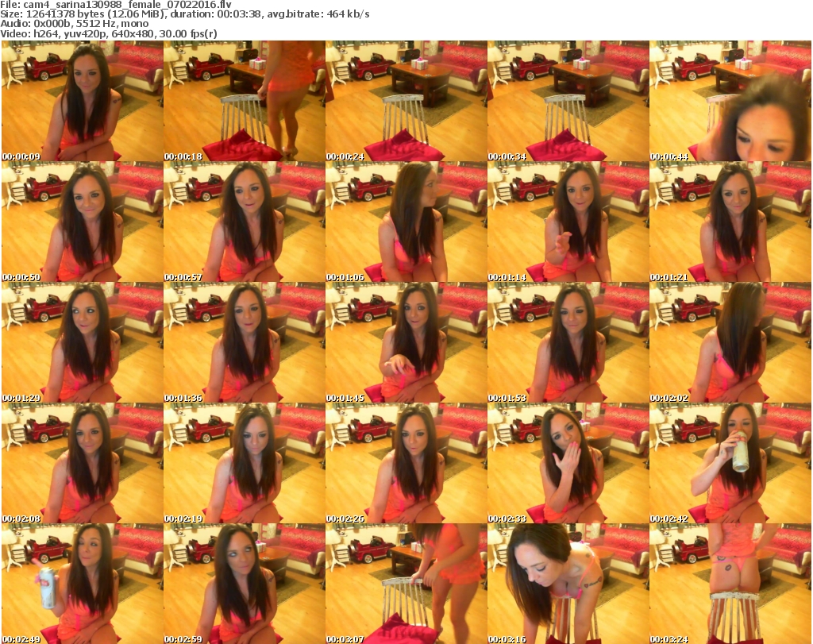Select the frame timestamped 00:01:36
Viewport: 813px width, 644px height.
pyautogui.click(x=245, y=343)
